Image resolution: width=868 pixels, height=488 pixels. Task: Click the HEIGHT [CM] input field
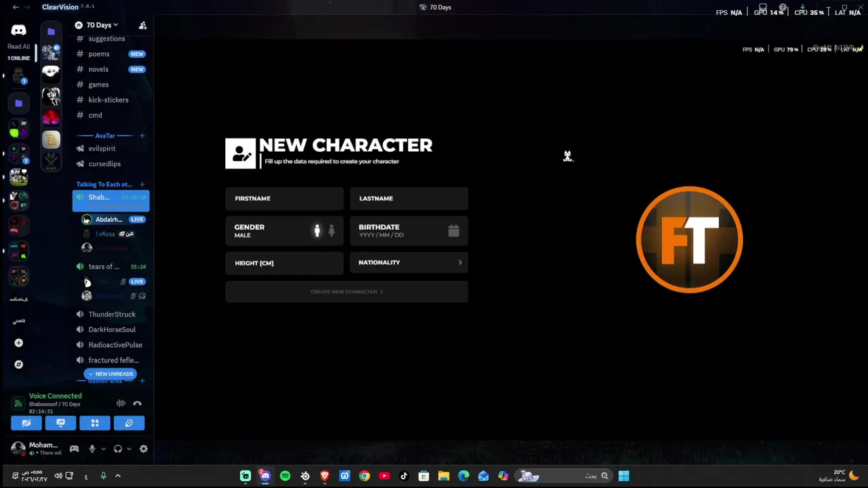coord(284,263)
